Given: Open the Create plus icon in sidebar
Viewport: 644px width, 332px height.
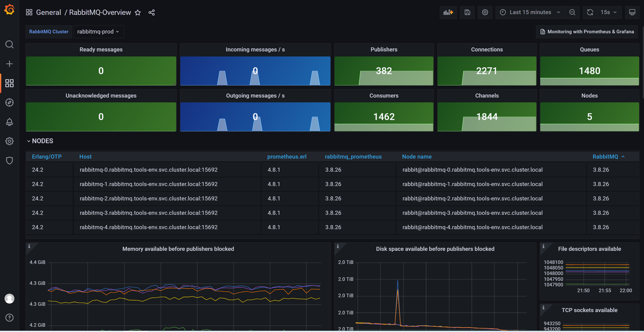Looking at the screenshot, I should pyautogui.click(x=9, y=64).
